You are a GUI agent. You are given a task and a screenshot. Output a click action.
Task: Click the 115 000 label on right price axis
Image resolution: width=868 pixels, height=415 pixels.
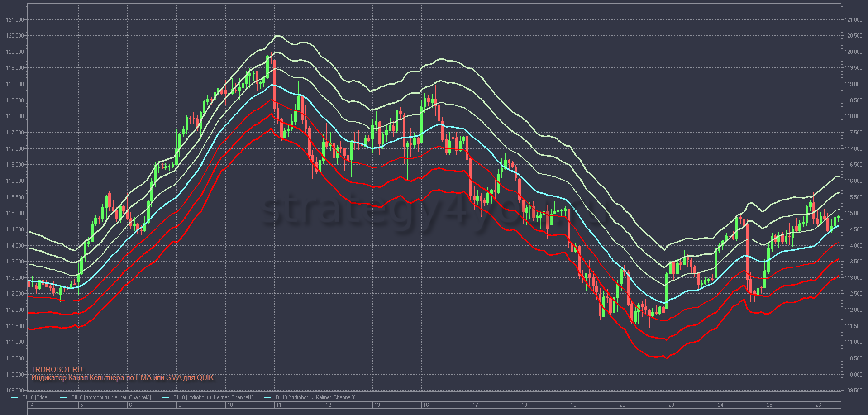(x=853, y=213)
